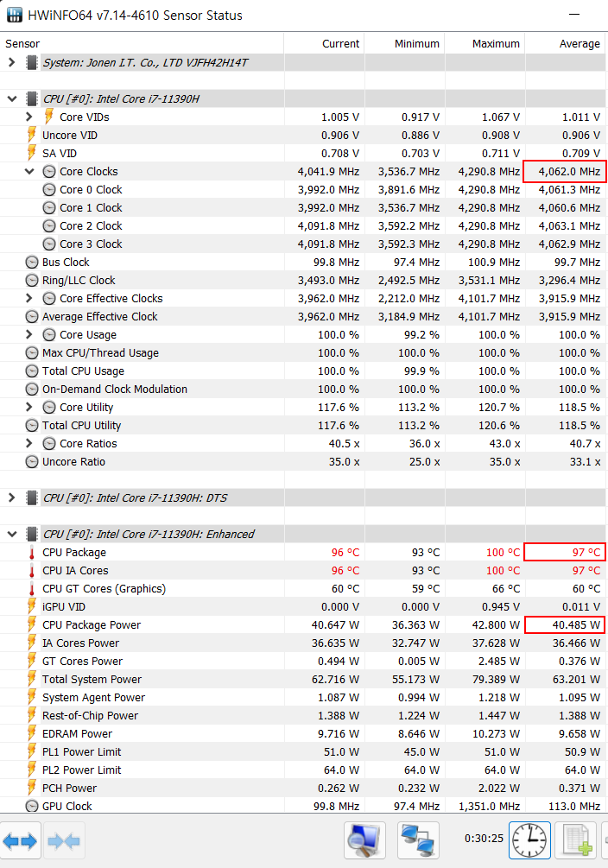Click the Current column header
The width and height of the screenshot is (608, 868).
point(324,44)
